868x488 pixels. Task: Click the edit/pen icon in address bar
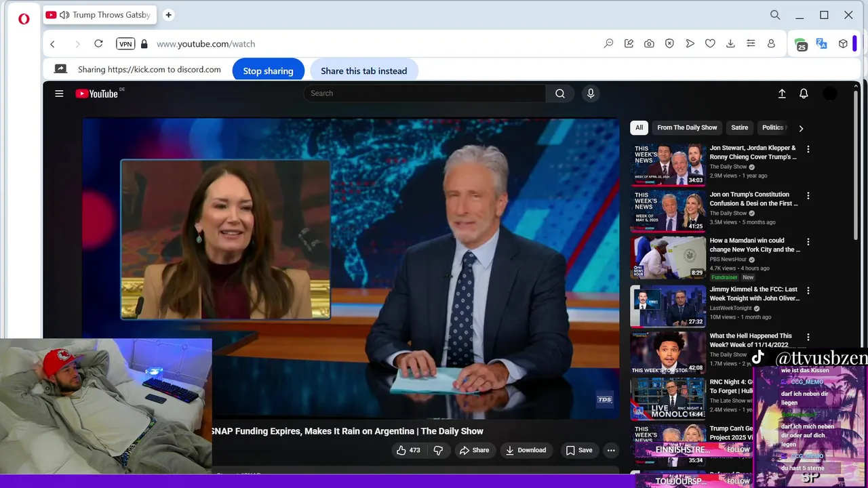(x=629, y=43)
